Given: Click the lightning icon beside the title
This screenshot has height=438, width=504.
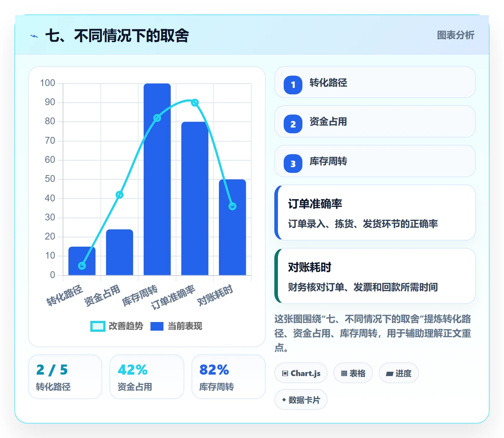Looking at the screenshot, I should pyautogui.click(x=34, y=36).
